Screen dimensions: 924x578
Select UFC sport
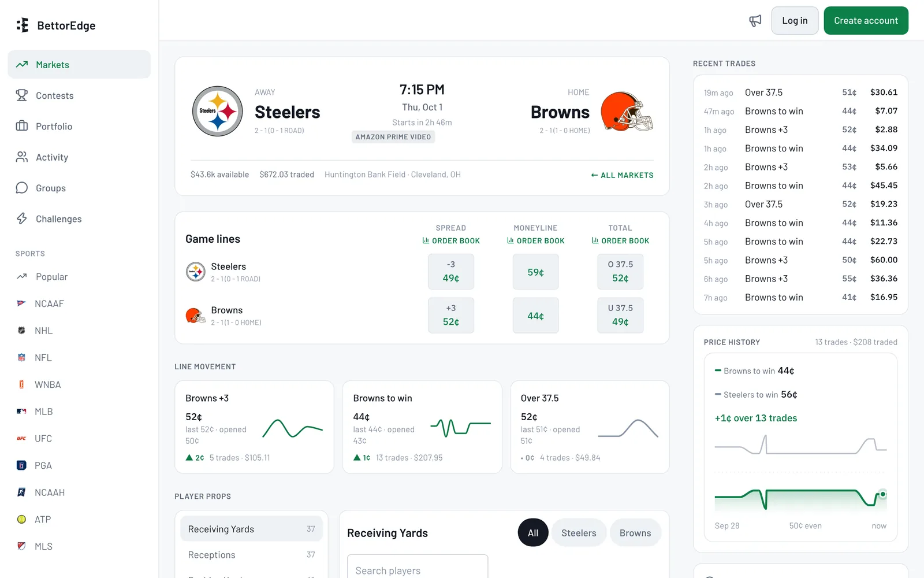click(x=79, y=439)
